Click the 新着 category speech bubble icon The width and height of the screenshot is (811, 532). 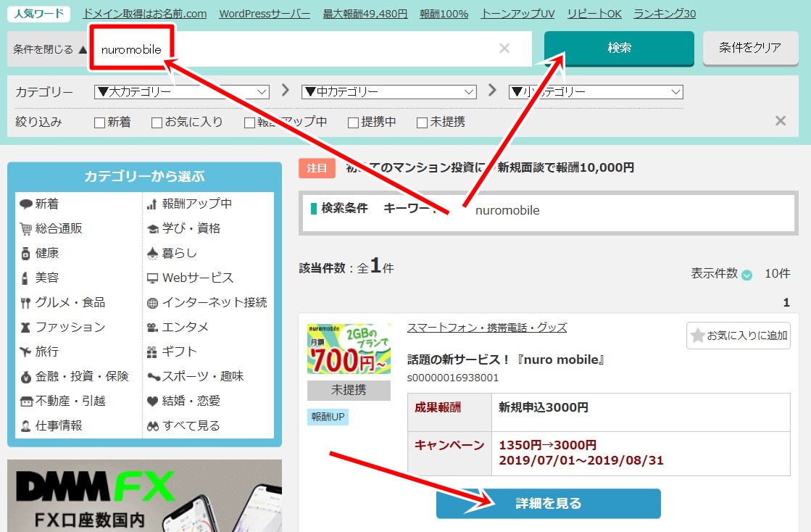[x=26, y=204]
